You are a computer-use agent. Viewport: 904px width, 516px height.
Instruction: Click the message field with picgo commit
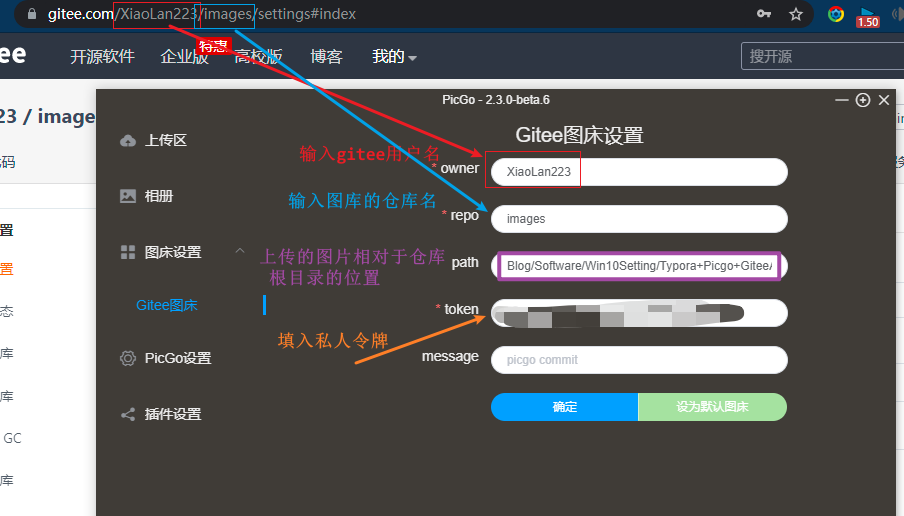pos(639,360)
